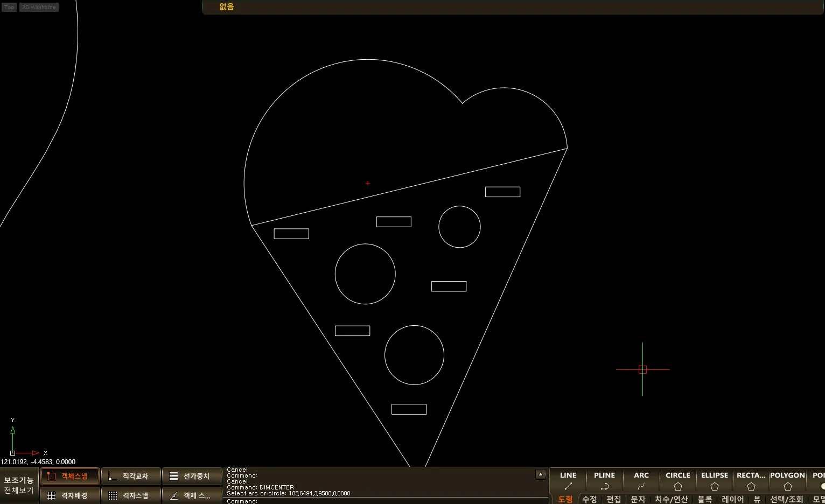This screenshot has height=504, width=825.
Task: Switch to the 수정 tab
Action: pos(590,499)
